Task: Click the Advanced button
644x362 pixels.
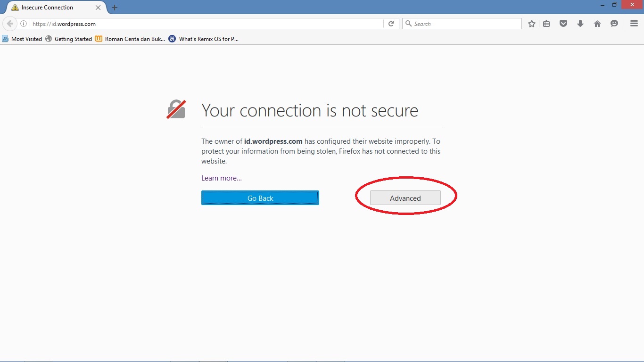Action: [x=405, y=198]
